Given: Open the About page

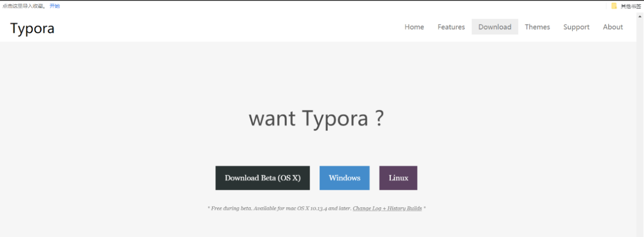Looking at the screenshot, I should [x=613, y=27].
